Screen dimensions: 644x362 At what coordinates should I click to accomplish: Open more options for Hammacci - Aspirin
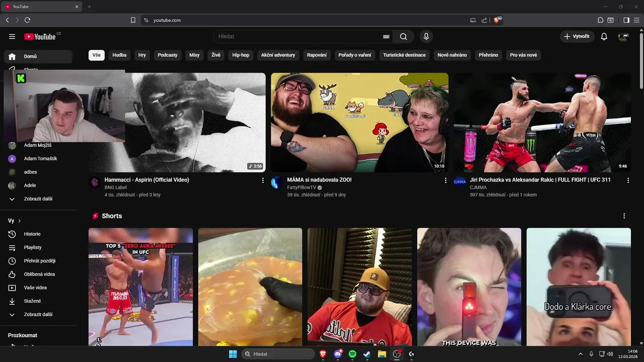(x=263, y=180)
